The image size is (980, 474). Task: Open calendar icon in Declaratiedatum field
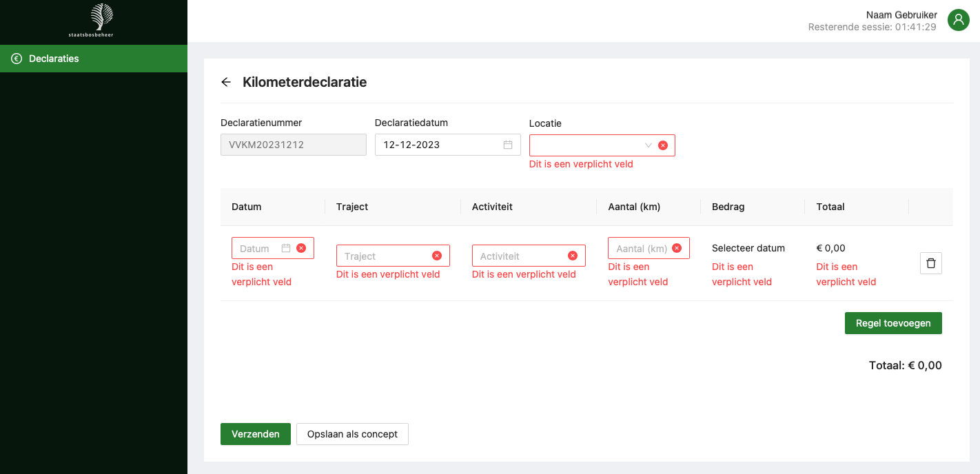[x=508, y=145]
